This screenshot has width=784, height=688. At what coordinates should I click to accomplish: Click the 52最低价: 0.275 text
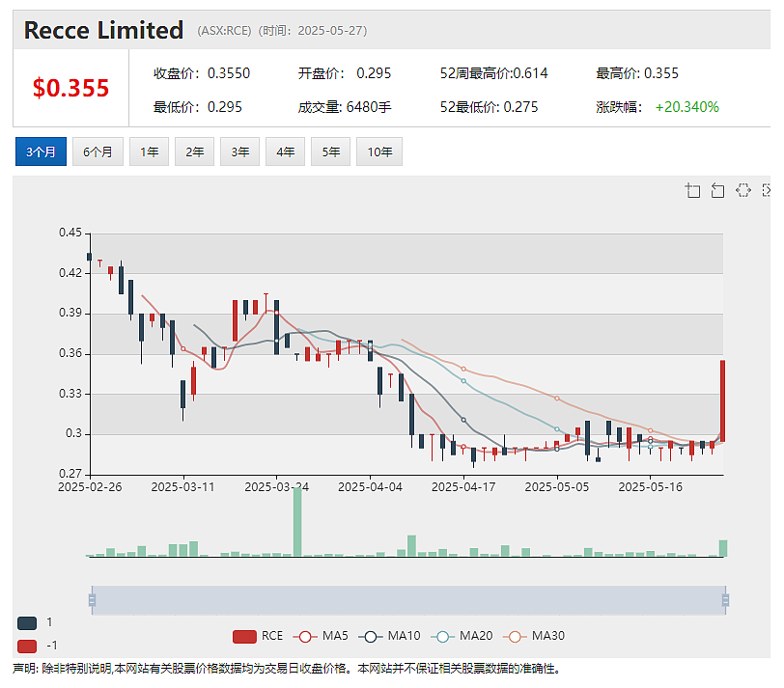[489, 107]
